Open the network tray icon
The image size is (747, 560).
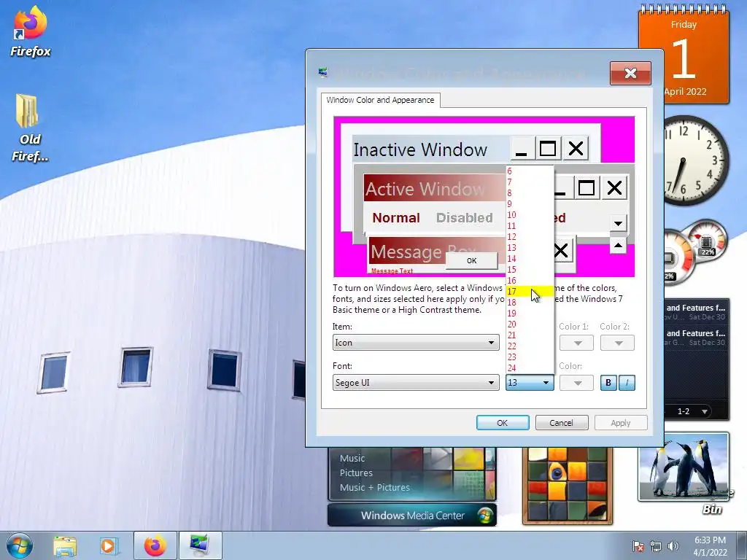(656, 545)
